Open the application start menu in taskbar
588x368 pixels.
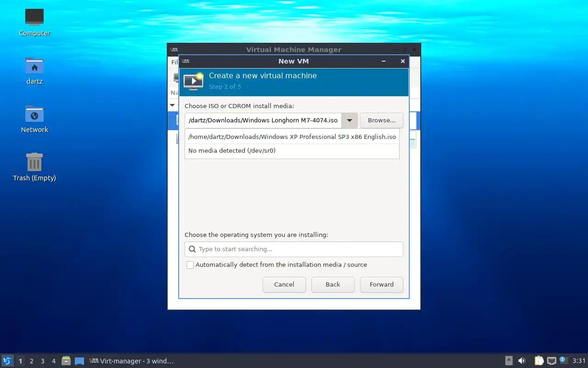click(7, 361)
